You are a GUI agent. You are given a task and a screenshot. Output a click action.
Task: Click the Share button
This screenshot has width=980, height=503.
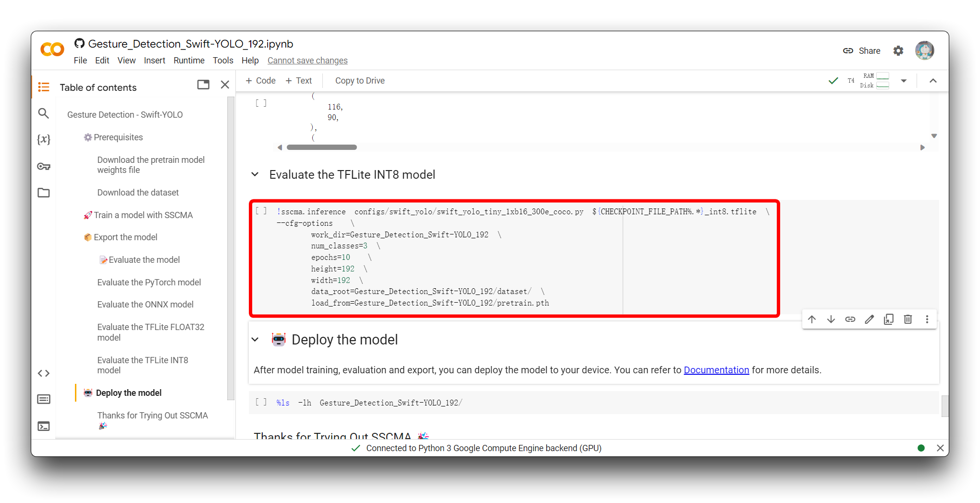(862, 51)
